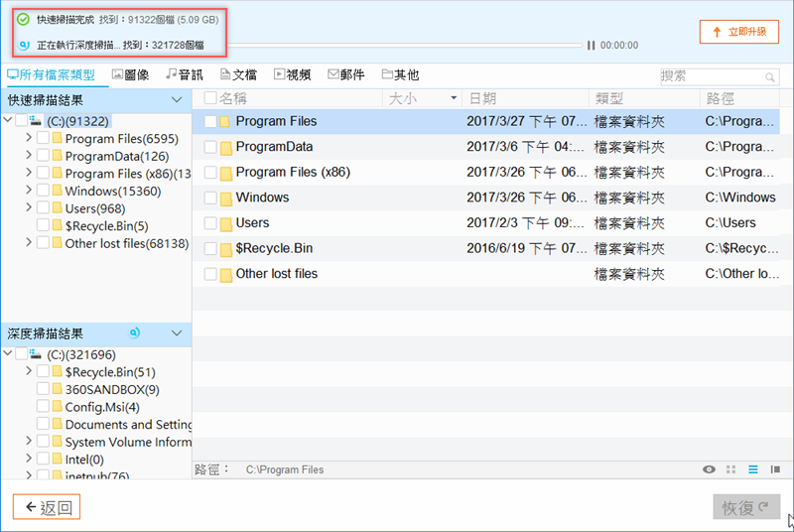
Task: Expand ProgramData(126) tree node
Action: 29,155
